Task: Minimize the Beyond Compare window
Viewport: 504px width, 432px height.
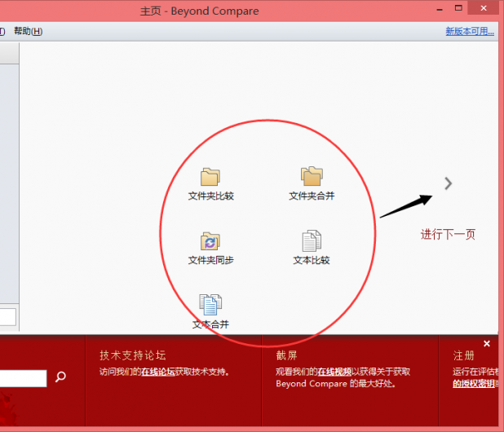Action: 440,9
